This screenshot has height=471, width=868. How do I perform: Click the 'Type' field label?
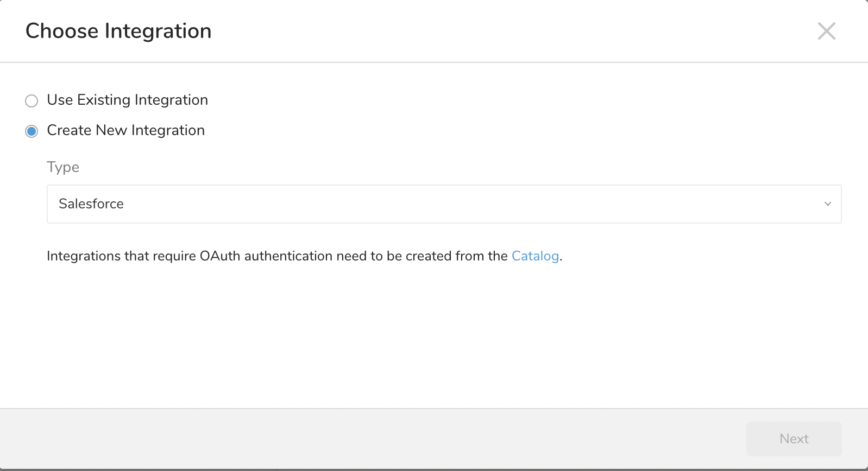pos(63,167)
